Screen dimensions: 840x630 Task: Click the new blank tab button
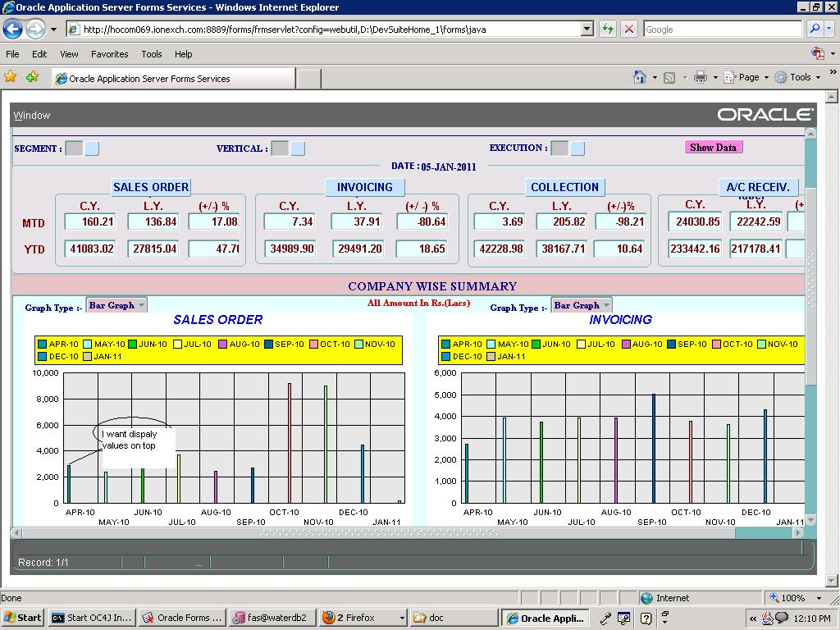tap(309, 79)
